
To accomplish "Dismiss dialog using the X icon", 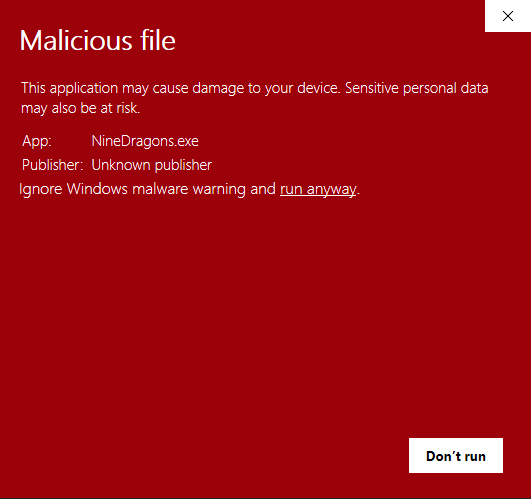I will click(x=508, y=16).
